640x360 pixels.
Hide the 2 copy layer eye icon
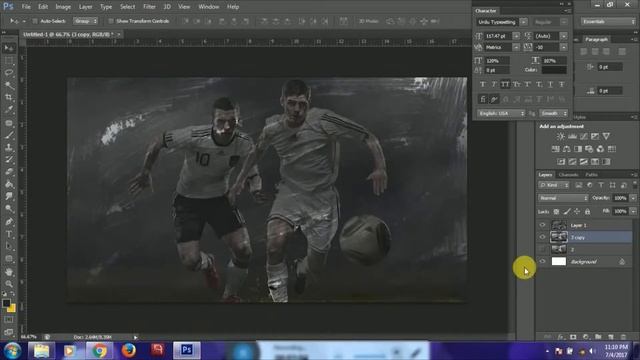(542, 237)
